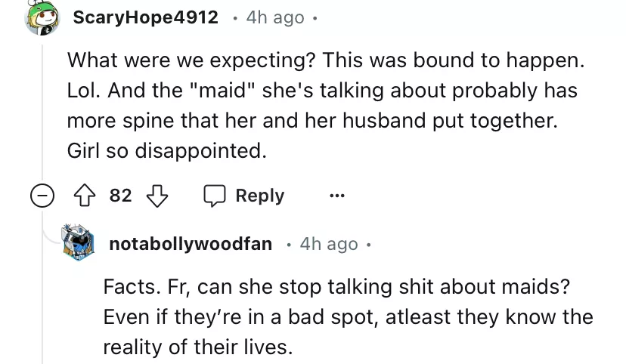Open ScaryHope4912's user profile

coord(145,17)
